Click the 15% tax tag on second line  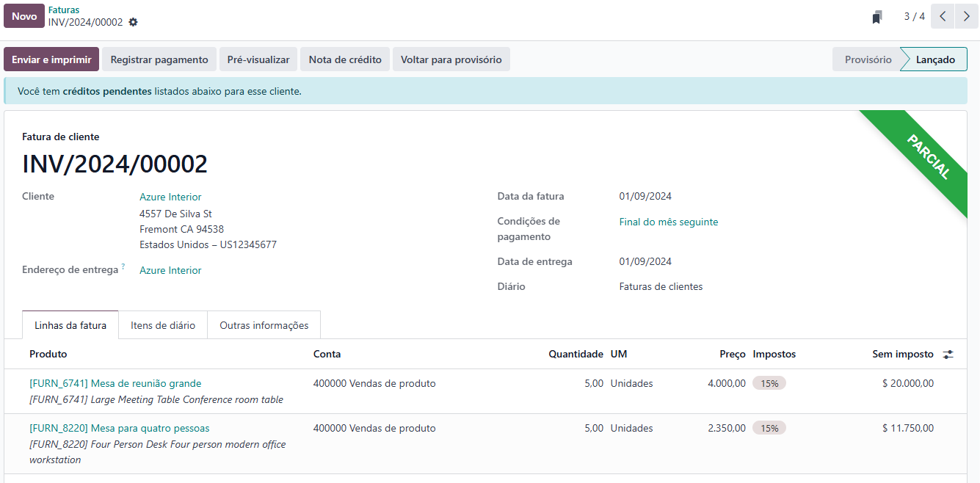pyautogui.click(x=769, y=428)
